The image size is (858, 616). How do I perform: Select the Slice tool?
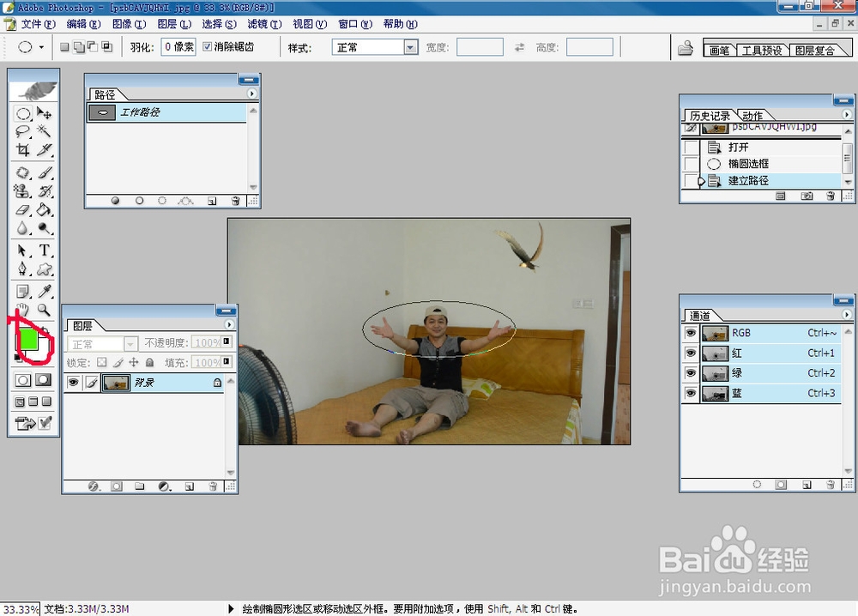[45, 149]
